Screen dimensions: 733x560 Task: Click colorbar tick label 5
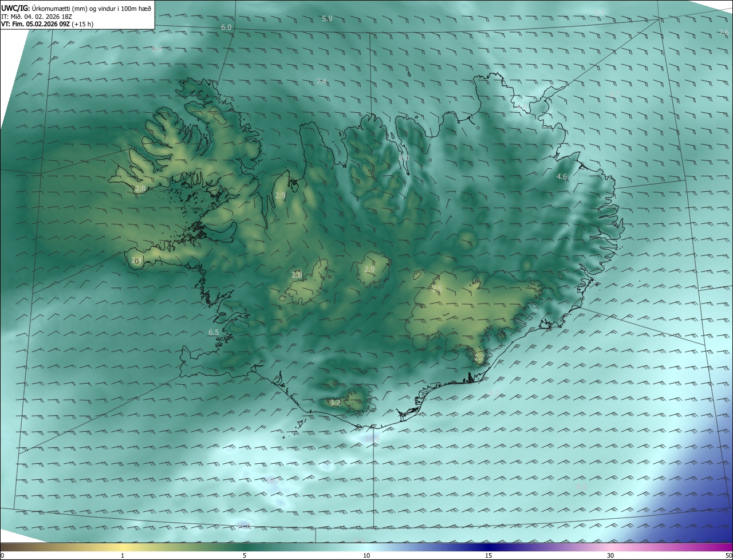(245, 555)
